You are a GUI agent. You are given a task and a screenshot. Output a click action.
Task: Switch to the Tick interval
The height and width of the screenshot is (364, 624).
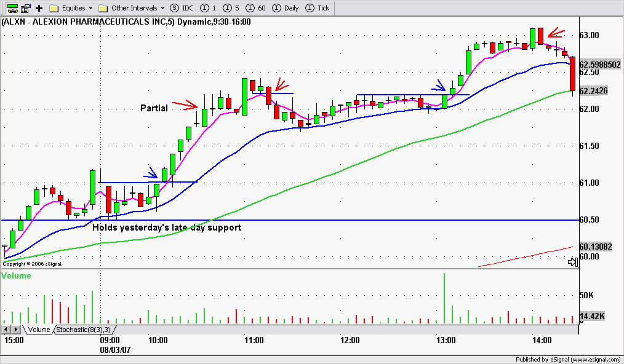point(318,8)
